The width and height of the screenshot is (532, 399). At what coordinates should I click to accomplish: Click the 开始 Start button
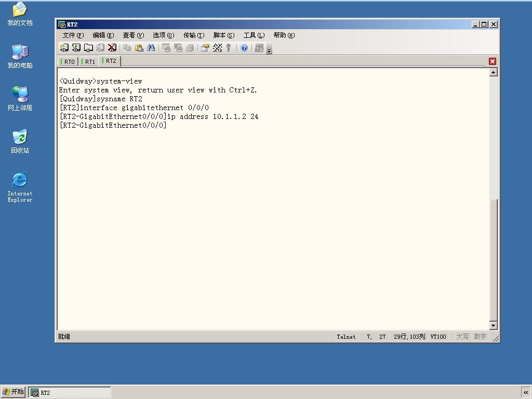13,392
